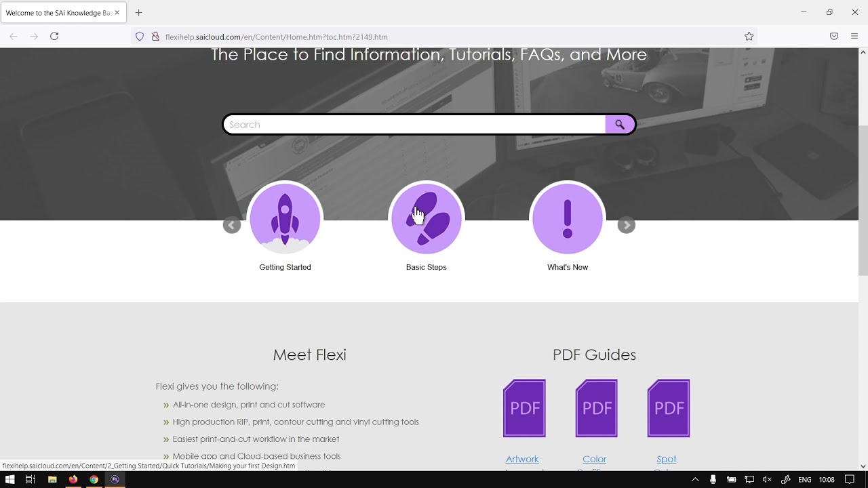Image resolution: width=868 pixels, height=488 pixels.
Task: Open Firefox tracking protection shield
Action: [x=140, y=37]
